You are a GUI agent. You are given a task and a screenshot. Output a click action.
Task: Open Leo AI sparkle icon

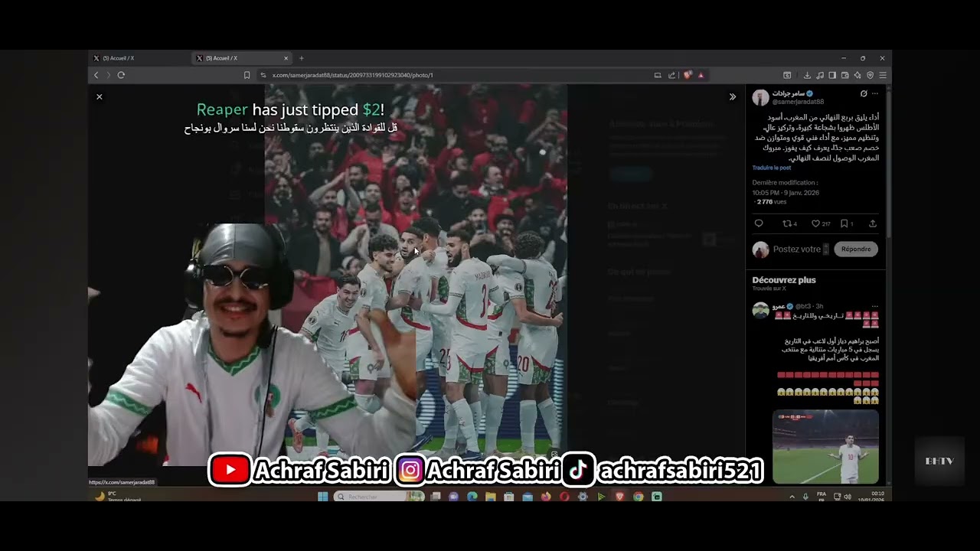tap(857, 75)
